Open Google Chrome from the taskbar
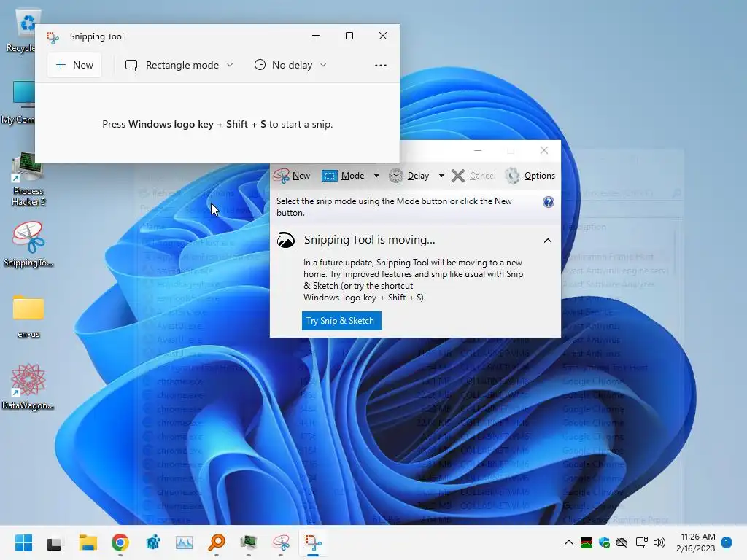 pyautogui.click(x=120, y=542)
